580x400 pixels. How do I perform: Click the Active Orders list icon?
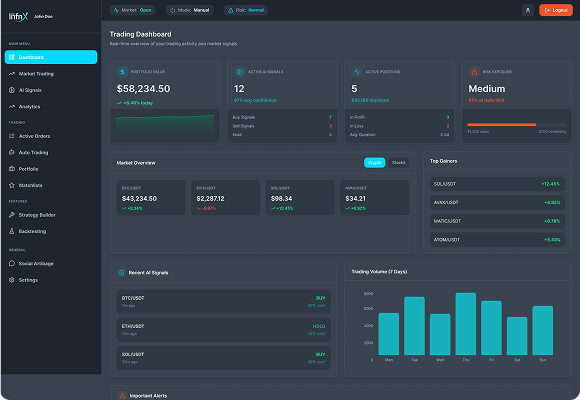coord(11,136)
